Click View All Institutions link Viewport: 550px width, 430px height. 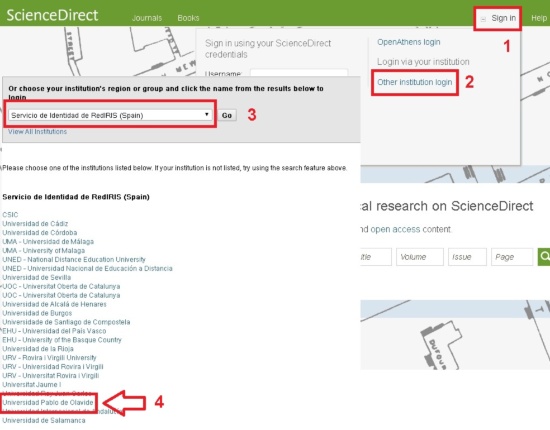click(x=38, y=132)
